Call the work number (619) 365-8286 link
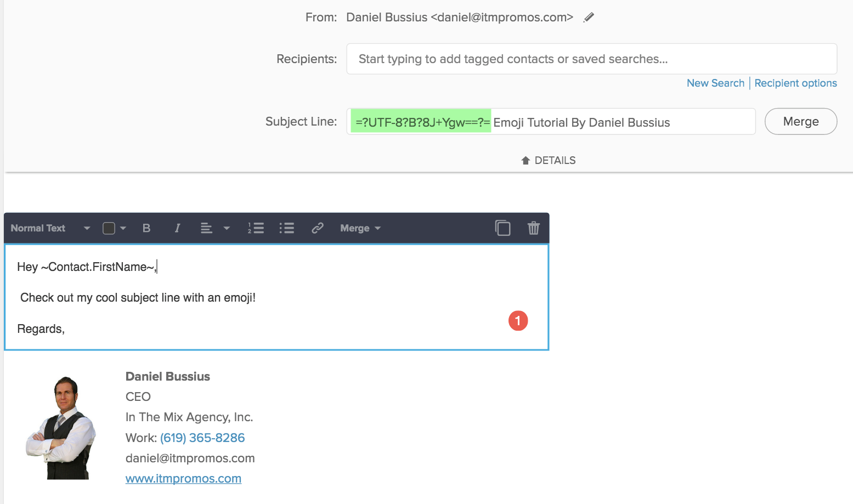 [x=202, y=438]
